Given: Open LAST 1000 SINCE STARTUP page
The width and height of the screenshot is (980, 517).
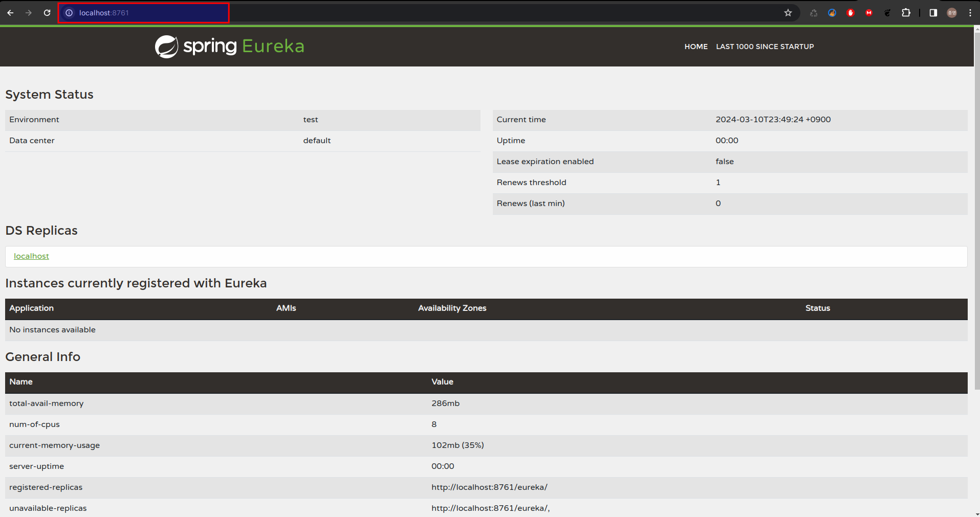Looking at the screenshot, I should point(765,47).
